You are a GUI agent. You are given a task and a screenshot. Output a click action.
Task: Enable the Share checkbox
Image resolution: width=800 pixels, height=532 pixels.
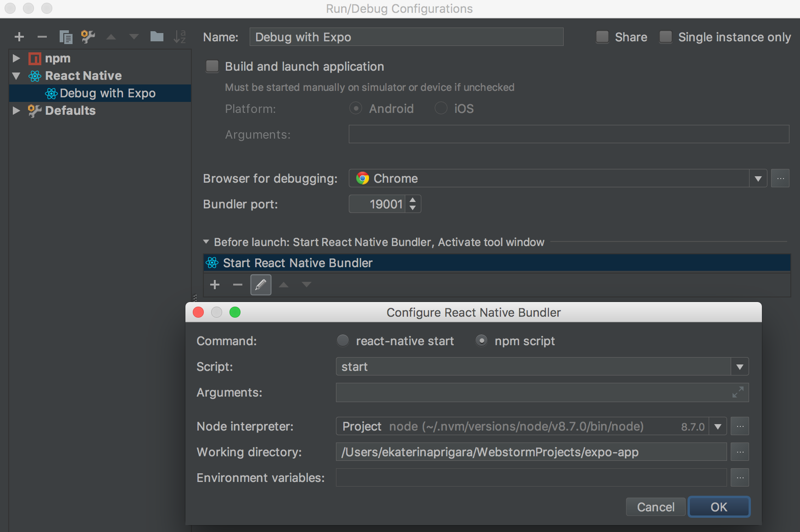coord(602,37)
